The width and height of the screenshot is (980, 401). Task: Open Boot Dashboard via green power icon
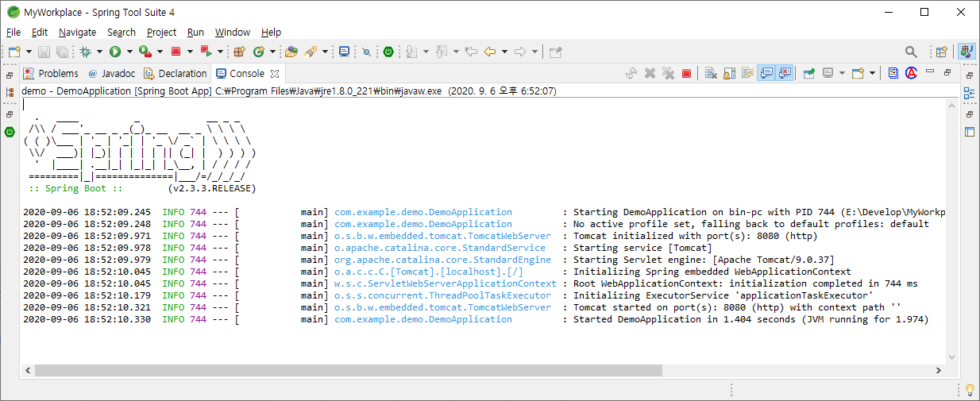point(388,52)
